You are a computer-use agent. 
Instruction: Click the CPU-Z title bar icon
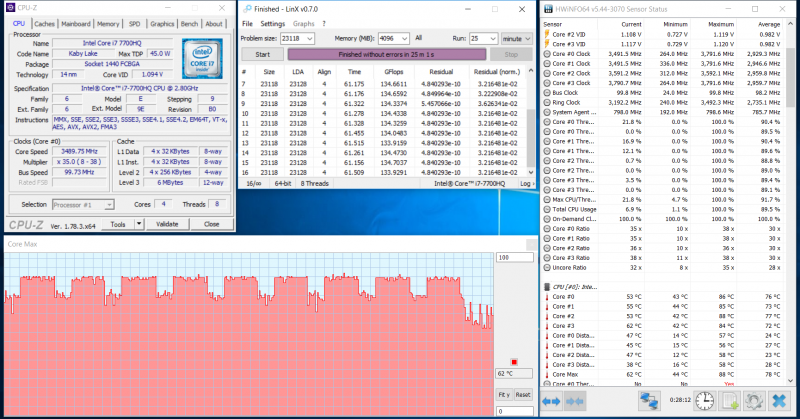[10, 8]
